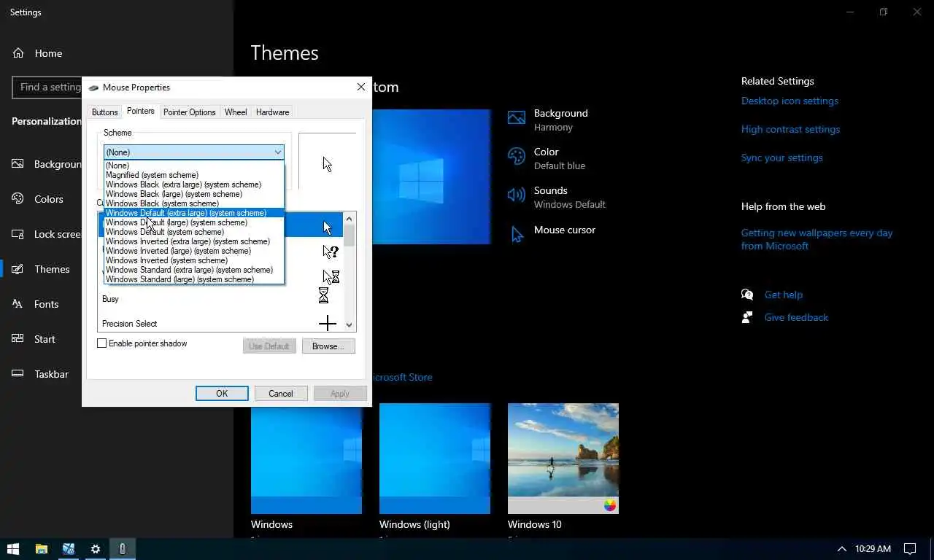Screen dimensions: 934x560
Task: Click the Lock screen icon in sidebar
Action: click(x=18, y=234)
